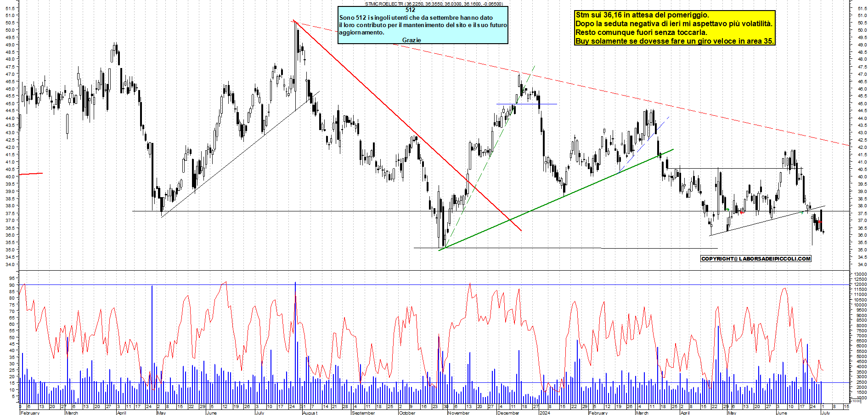This screenshot has width=868, height=415.
Task: Click 34.0 on the right price axis
Action: pos(862,265)
